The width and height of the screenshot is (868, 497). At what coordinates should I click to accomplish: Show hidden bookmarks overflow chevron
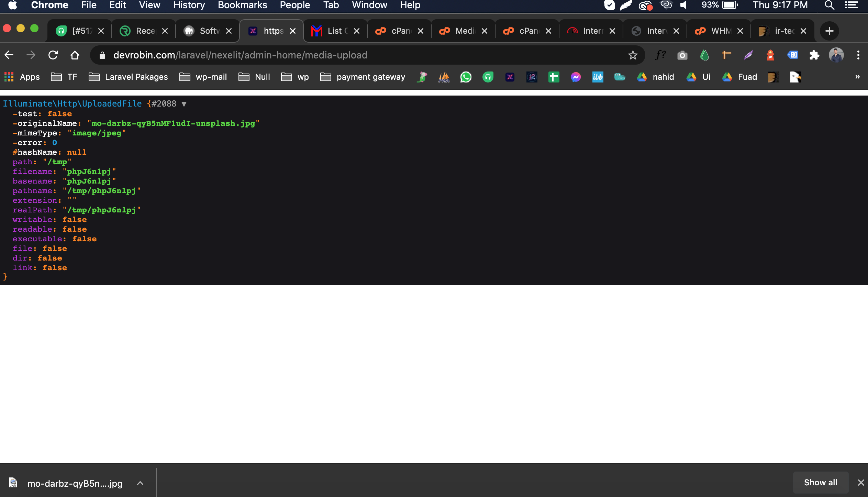[857, 77]
